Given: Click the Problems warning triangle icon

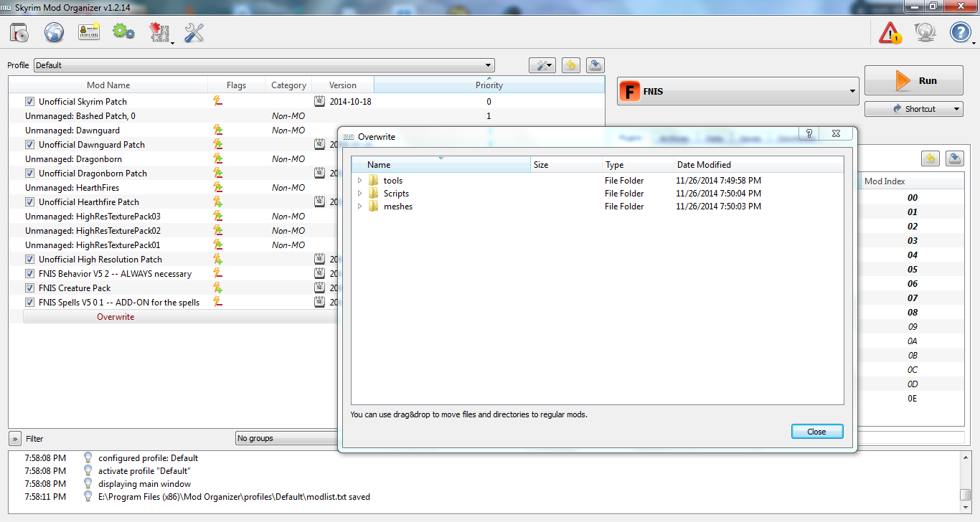Looking at the screenshot, I should (x=890, y=33).
